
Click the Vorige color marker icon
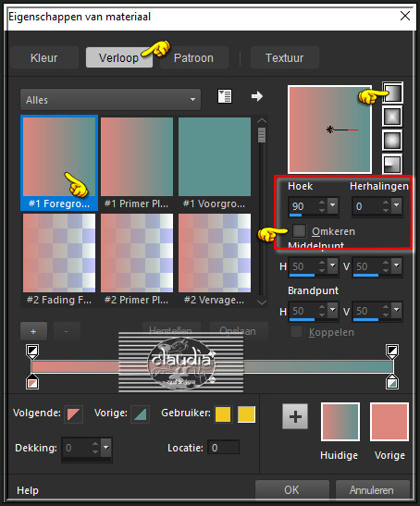click(140, 414)
